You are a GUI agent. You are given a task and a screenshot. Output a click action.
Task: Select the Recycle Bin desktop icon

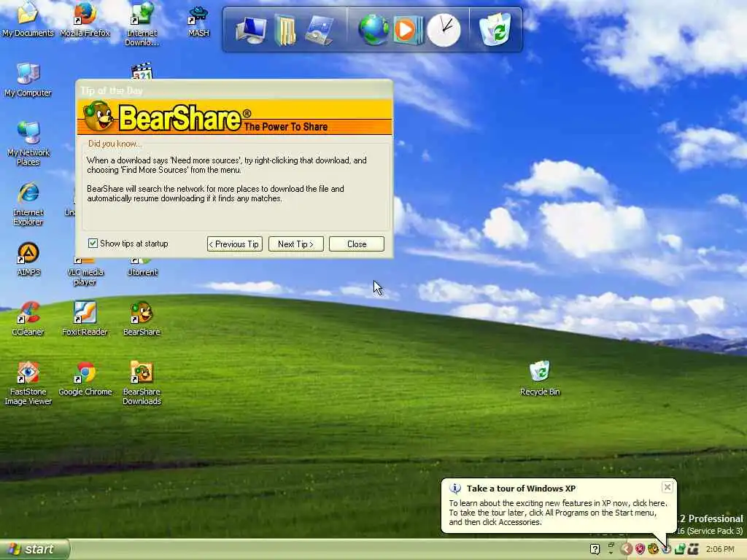tap(540, 379)
